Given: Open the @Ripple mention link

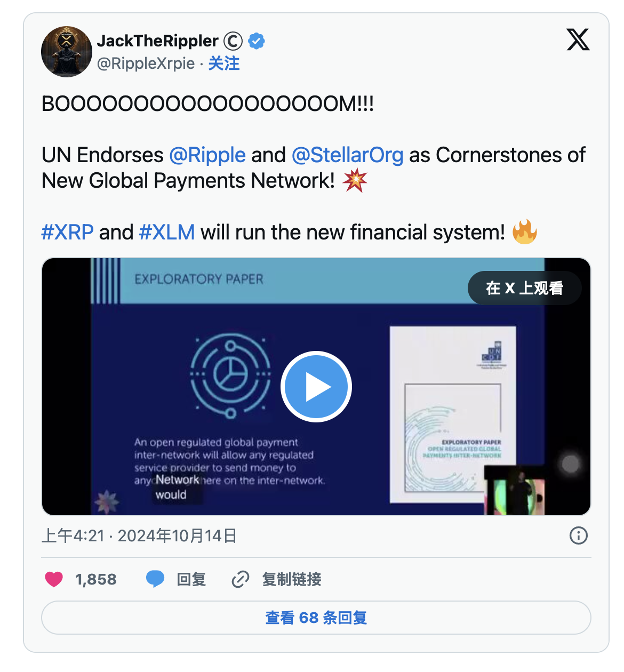Looking at the screenshot, I should (207, 155).
